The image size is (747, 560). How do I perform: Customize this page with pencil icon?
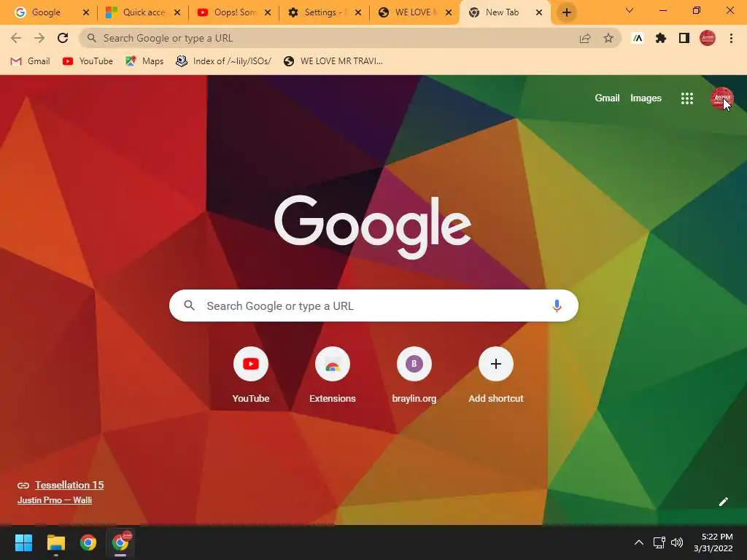pyautogui.click(x=723, y=502)
